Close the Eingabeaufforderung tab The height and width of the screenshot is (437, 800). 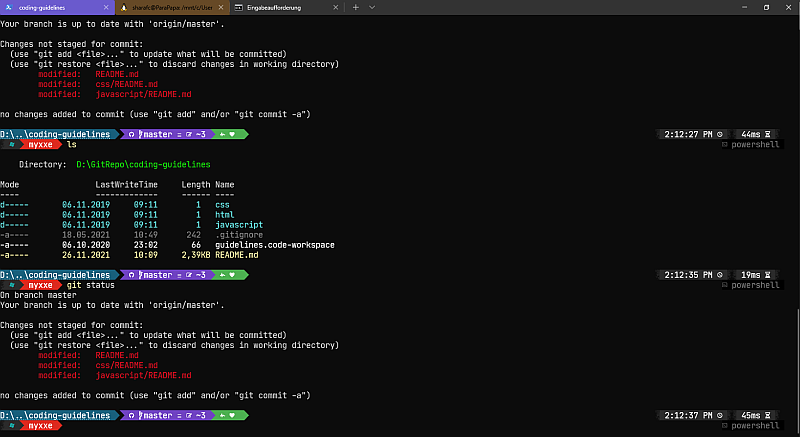(x=336, y=8)
